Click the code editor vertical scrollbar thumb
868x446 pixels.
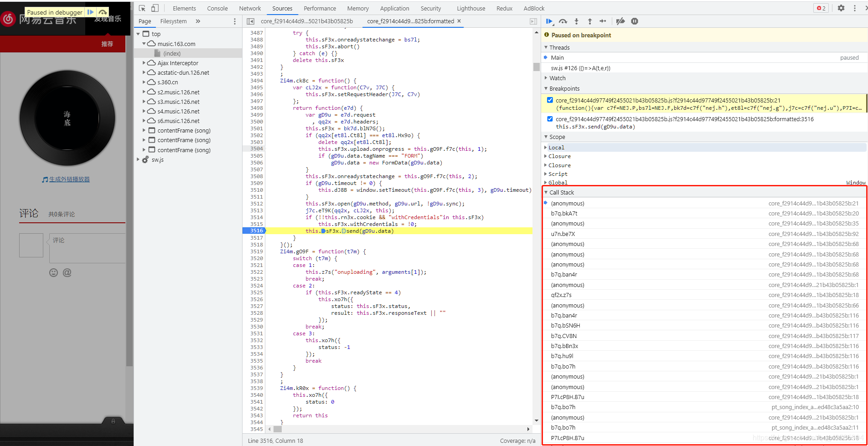click(536, 67)
